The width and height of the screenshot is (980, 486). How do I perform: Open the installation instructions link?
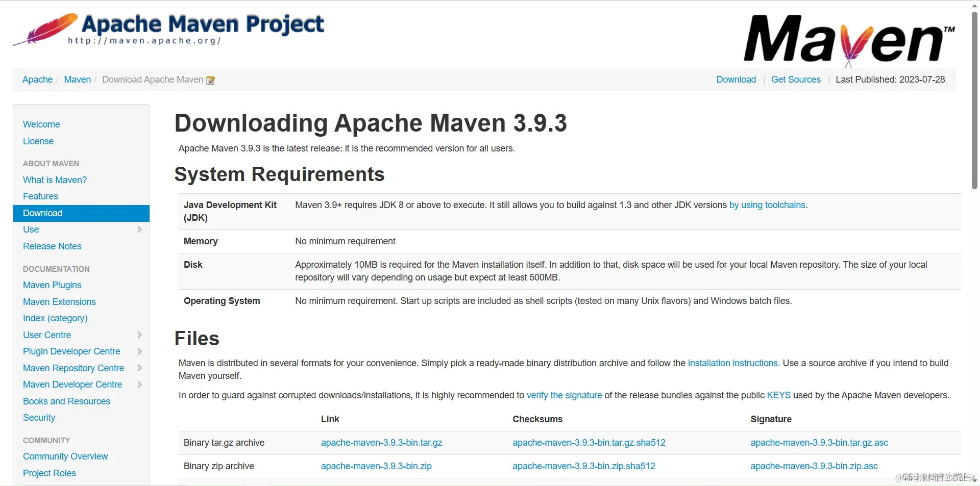[733, 363]
